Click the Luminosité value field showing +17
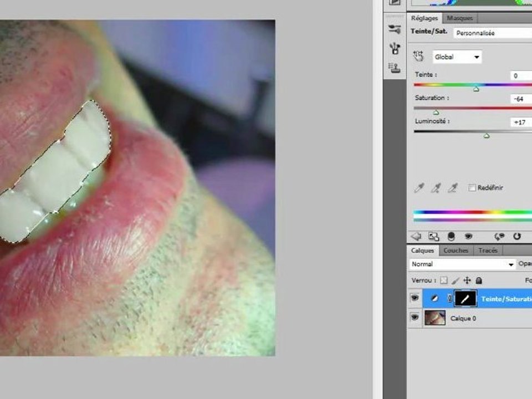Image resolution: width=532 pixels, height=399 pixels. click(x=521, y=122)
